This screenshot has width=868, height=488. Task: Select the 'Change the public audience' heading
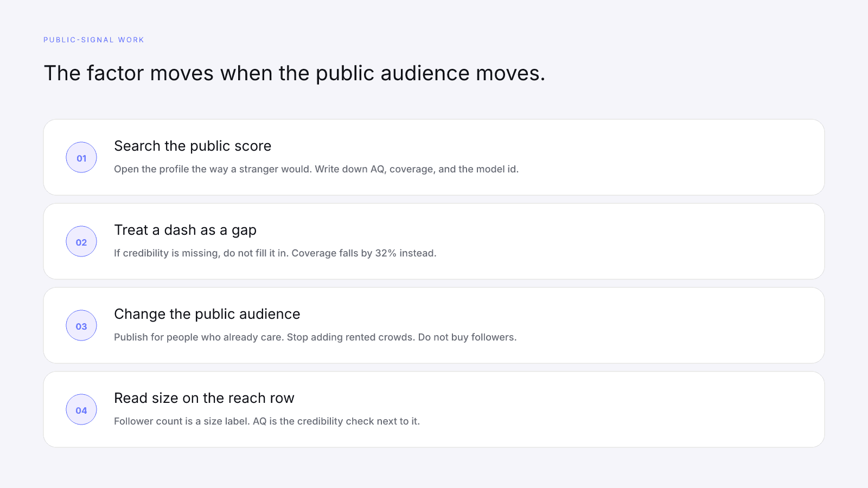coord(207,314)
